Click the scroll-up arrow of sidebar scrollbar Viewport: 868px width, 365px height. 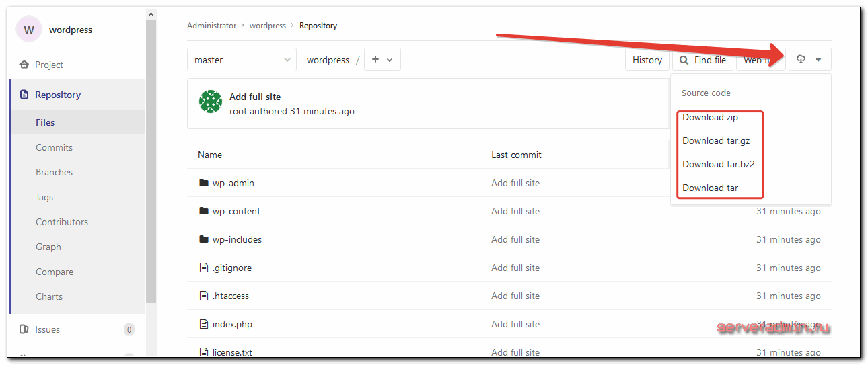151,15
